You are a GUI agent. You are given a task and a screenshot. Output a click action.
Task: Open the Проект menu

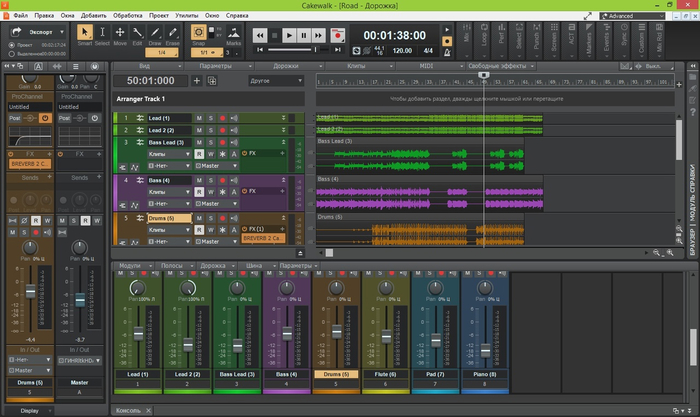(159, 17)
